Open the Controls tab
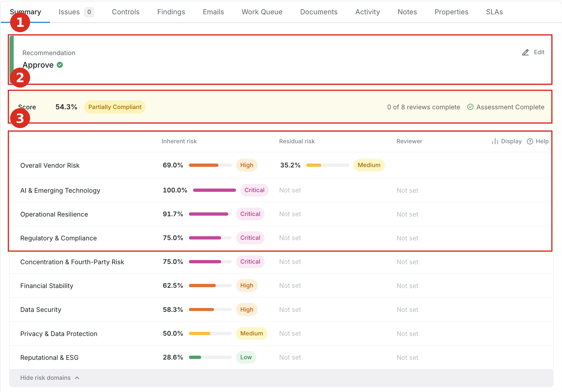The height and width of the screenshot is (392, 562). click(x=126, y=12)
